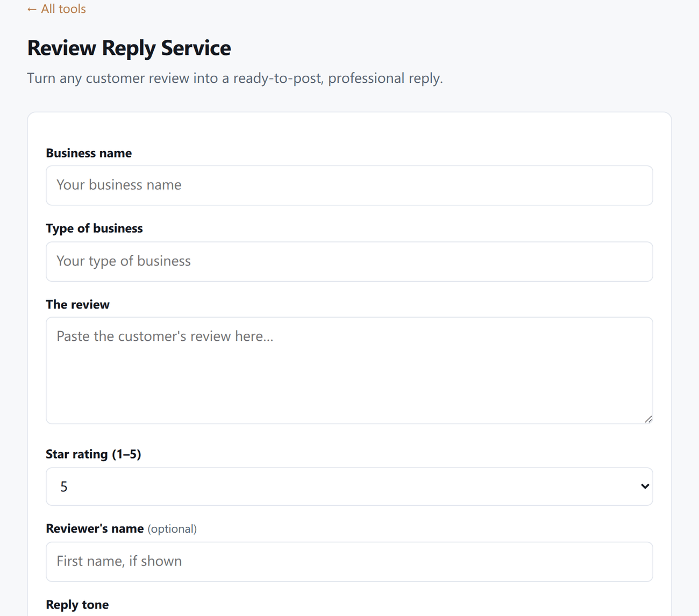Grab the review textarea resize handle

point(648,419)
